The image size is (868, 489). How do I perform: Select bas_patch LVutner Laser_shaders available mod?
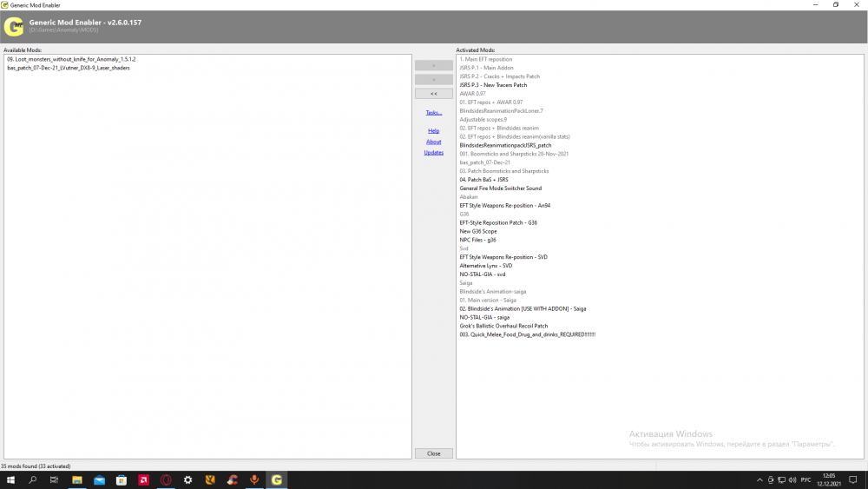pos(69,68)
